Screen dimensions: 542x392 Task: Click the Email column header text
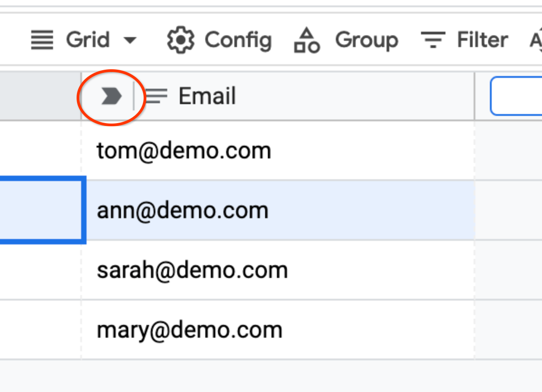point(207,96)
